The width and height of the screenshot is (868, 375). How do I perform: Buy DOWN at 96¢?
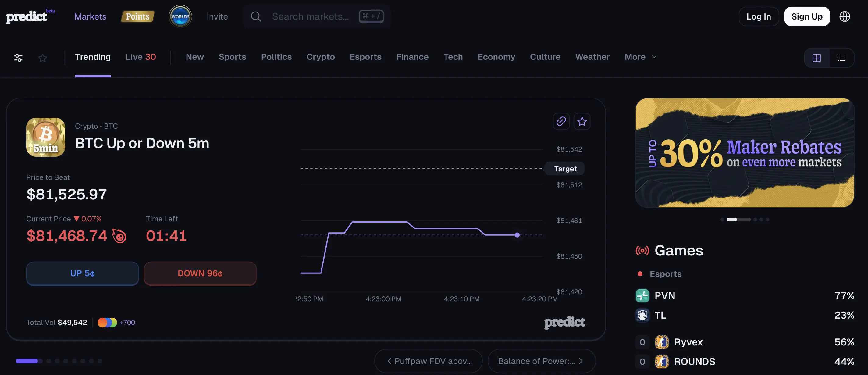point(200,273)
